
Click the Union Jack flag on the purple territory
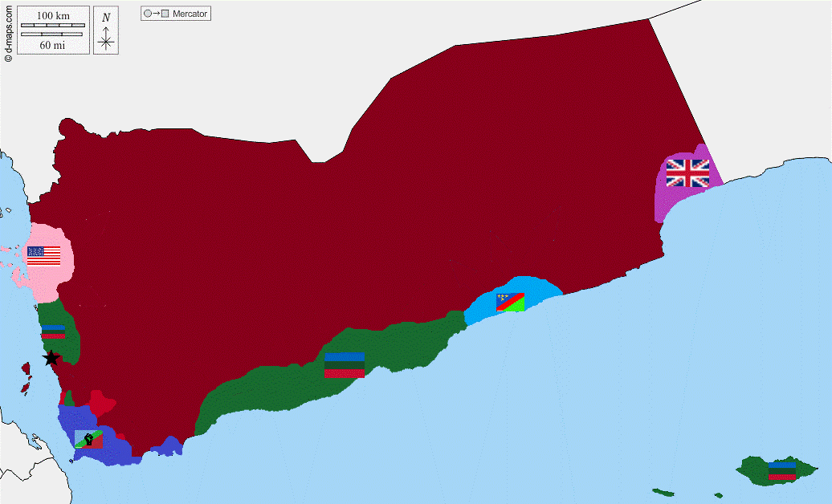687,173
